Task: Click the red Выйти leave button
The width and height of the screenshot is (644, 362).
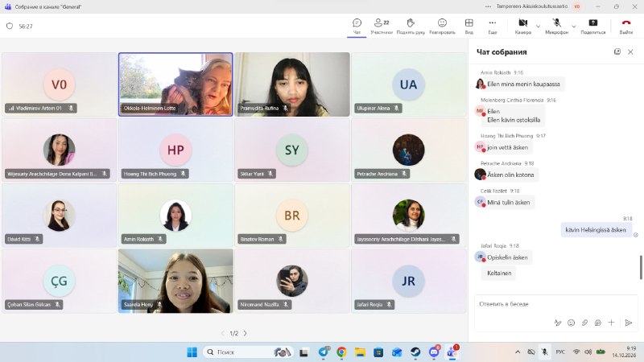Action: 626,26
